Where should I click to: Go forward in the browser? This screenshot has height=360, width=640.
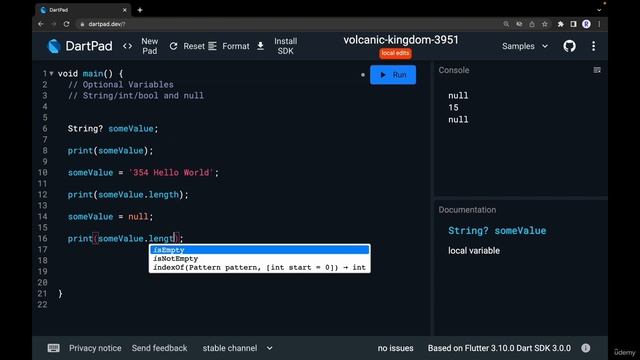click(53, 24)
